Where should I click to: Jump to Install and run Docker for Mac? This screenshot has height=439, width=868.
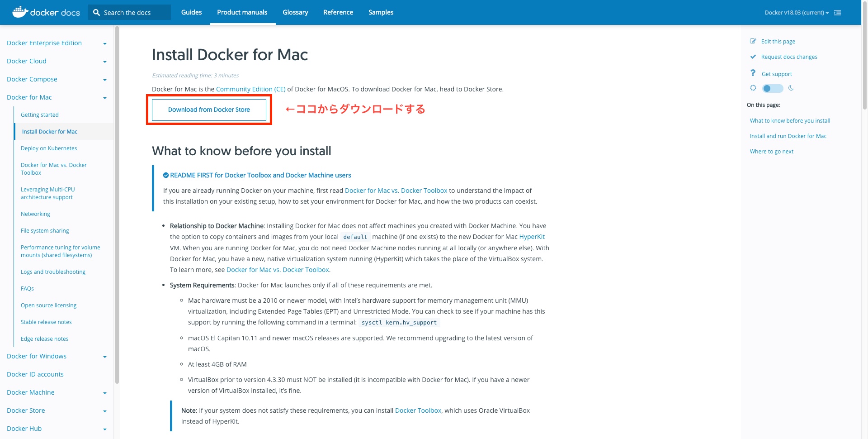pyautogui.click(x=788, y=136)
